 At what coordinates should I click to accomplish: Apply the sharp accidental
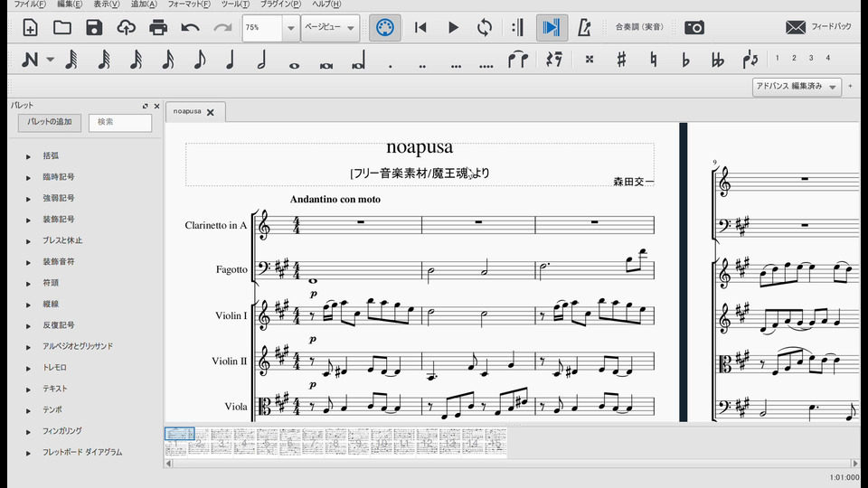point(621,61)
